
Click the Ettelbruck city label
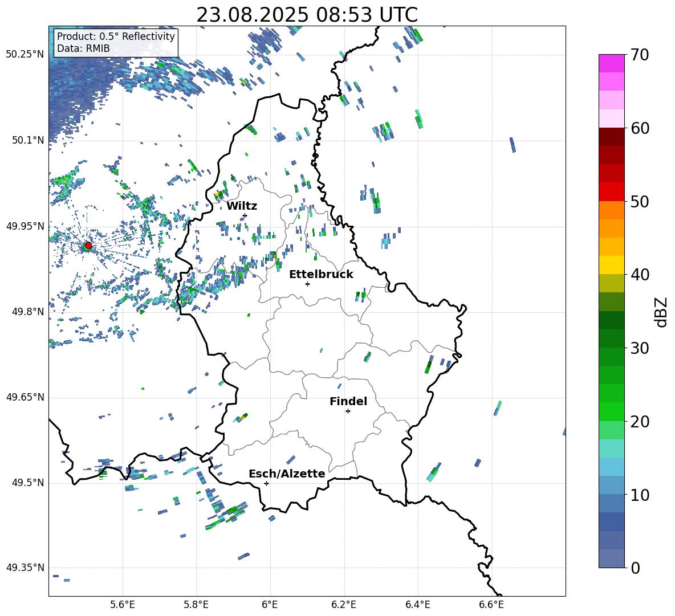[x=321, y=275]
